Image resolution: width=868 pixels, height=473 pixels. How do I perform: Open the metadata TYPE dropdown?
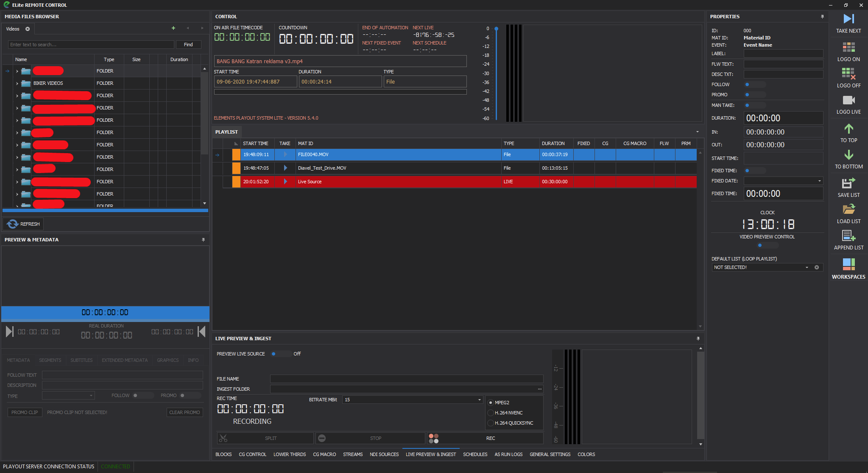[x=91, y=396]
